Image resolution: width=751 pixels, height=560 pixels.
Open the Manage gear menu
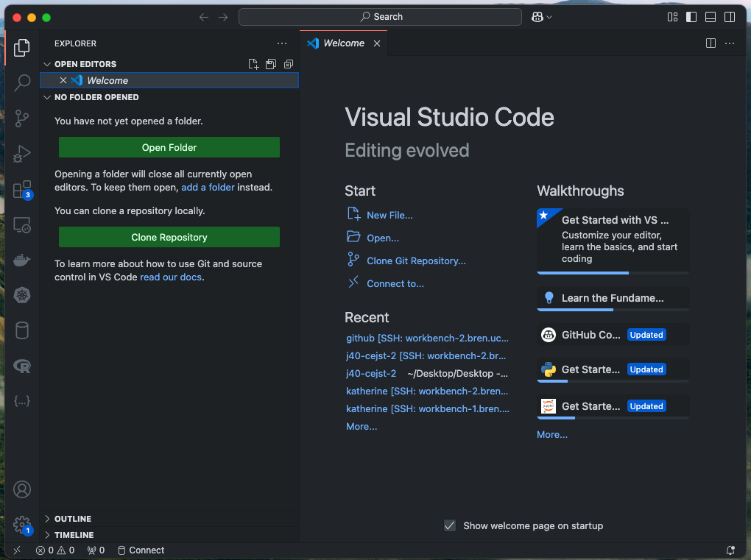tap(21, 525)
